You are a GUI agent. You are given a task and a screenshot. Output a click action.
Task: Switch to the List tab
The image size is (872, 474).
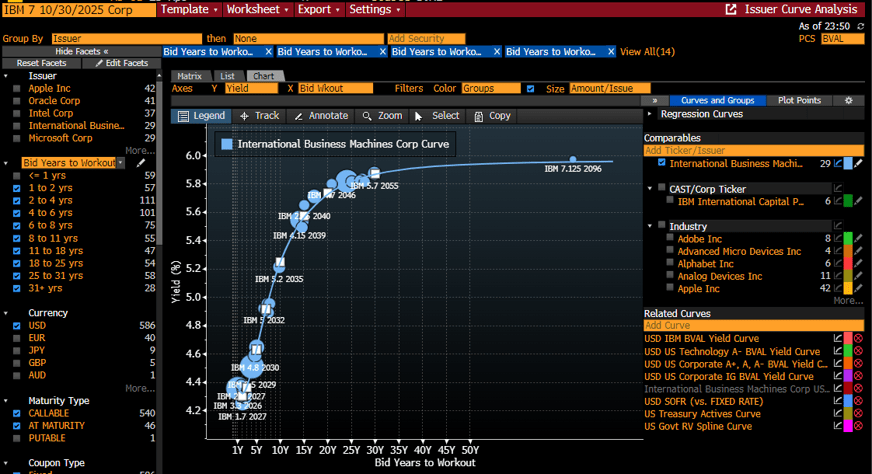pos(227,76)
